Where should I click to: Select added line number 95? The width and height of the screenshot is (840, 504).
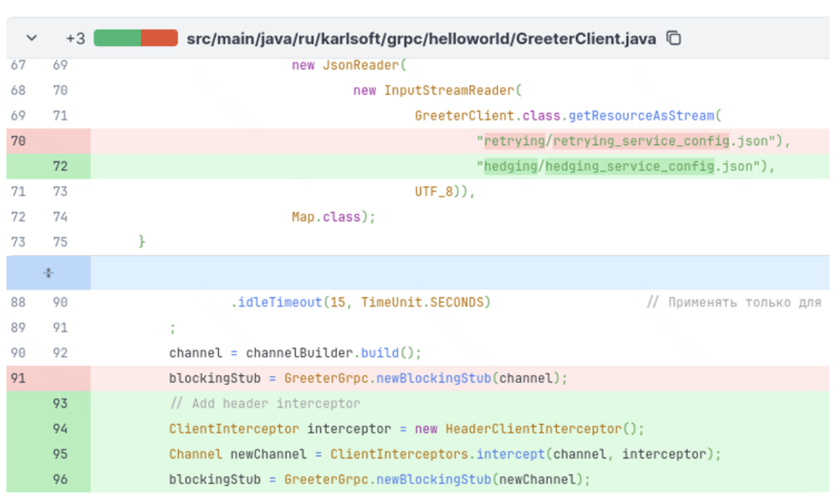click(60, 454)
